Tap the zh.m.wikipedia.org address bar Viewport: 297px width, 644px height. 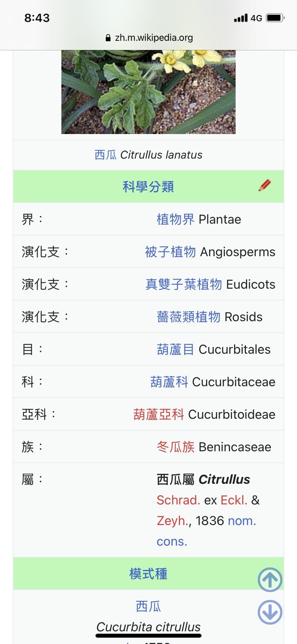coord(149,38)
